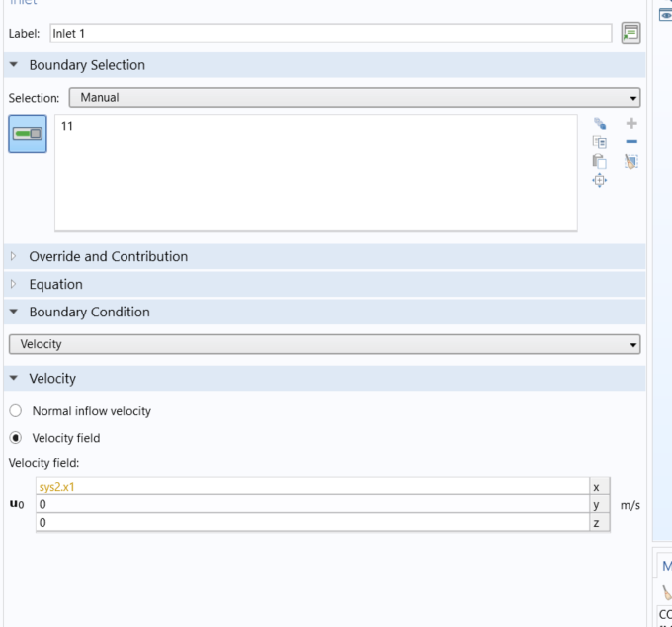Image resolution: width=672 pixels, height=627 pixels.
Task: Click the Select Box overlapping-shapes icon
Action: pos(599,124)
